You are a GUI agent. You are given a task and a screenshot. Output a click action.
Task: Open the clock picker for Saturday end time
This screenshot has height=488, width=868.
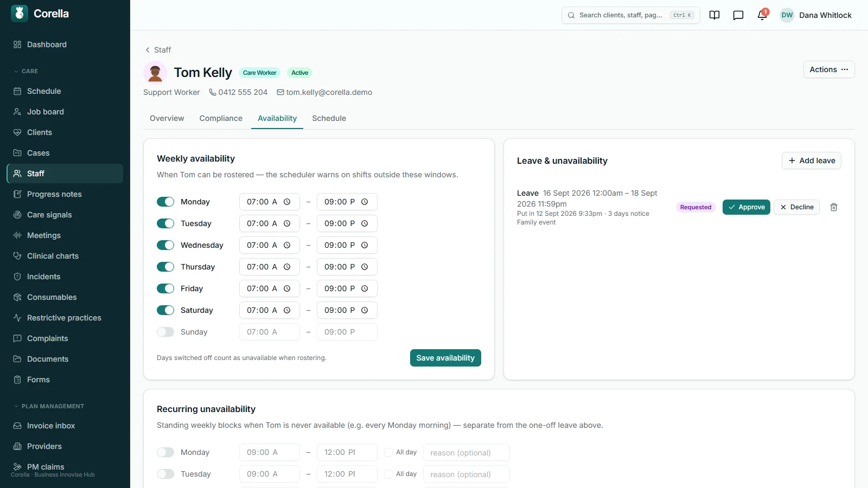(365, 310)
